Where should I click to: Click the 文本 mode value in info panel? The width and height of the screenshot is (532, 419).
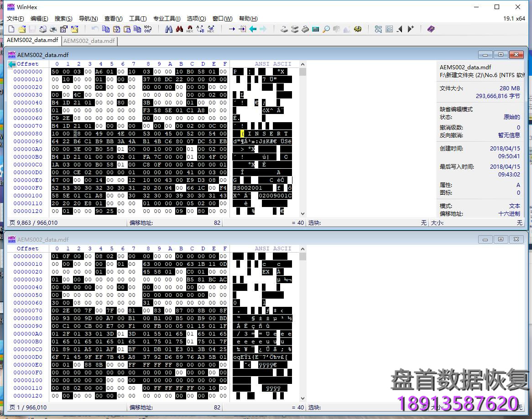[x=514, y=206]
